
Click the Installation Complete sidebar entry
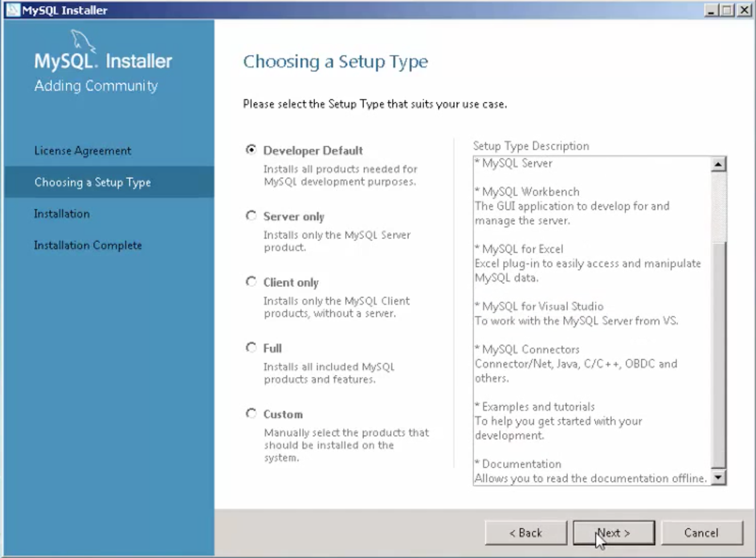(88, 245)
